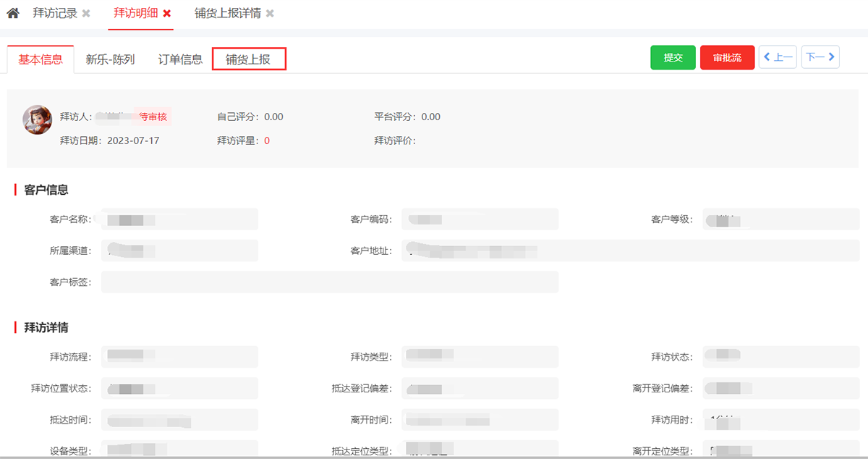Open the 订单信息 sub-tab
Screen dimensions: 868x459
[x=180, y=59]
